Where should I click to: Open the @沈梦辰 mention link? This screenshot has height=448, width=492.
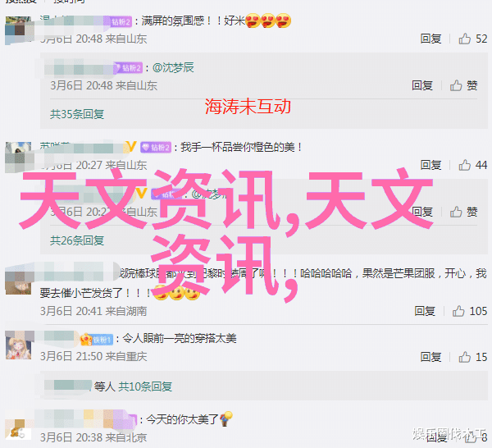(173, 67)
